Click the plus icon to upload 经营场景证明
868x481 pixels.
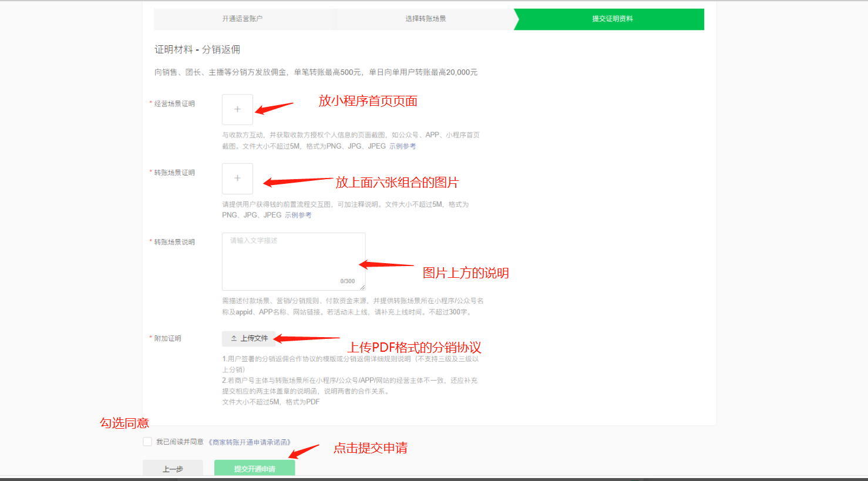[x=237, y=110]
